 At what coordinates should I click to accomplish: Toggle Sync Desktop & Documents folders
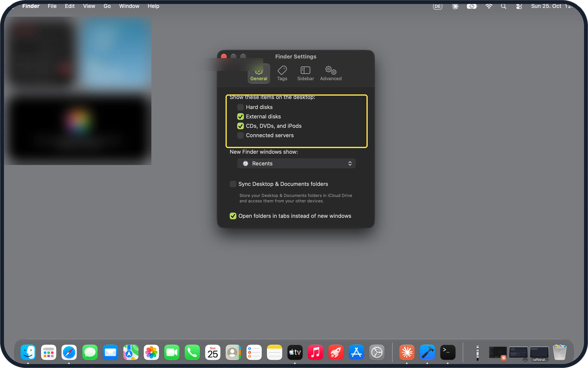tap(233, 184)
